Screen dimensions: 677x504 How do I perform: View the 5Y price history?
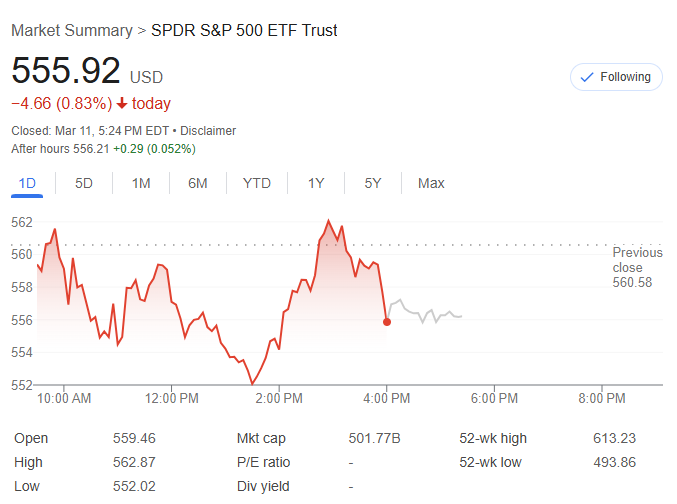(373, 183)
